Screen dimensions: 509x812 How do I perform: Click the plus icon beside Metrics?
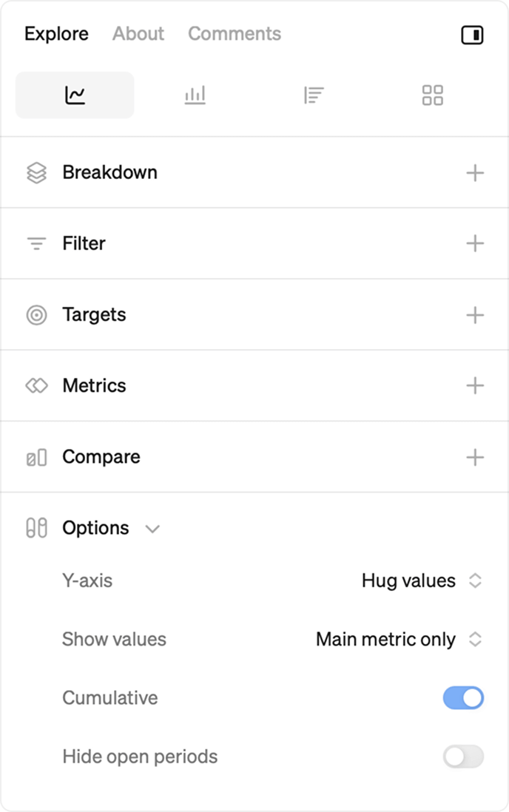coord(475,386)
